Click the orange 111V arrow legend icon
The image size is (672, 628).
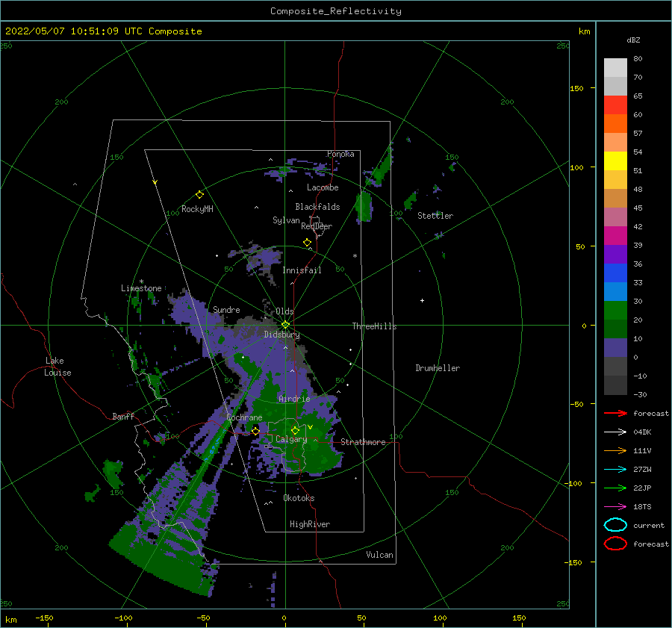615,450
